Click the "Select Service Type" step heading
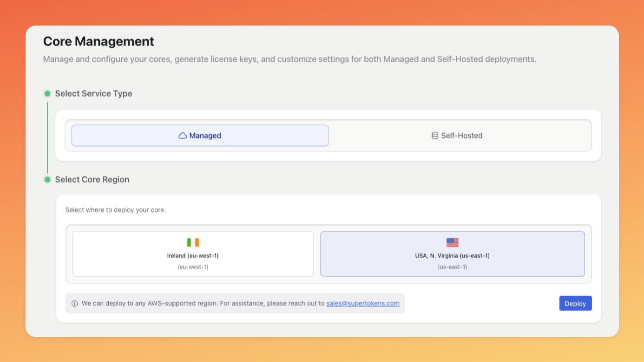The image size is (644, 362). [x=93, y=94]
